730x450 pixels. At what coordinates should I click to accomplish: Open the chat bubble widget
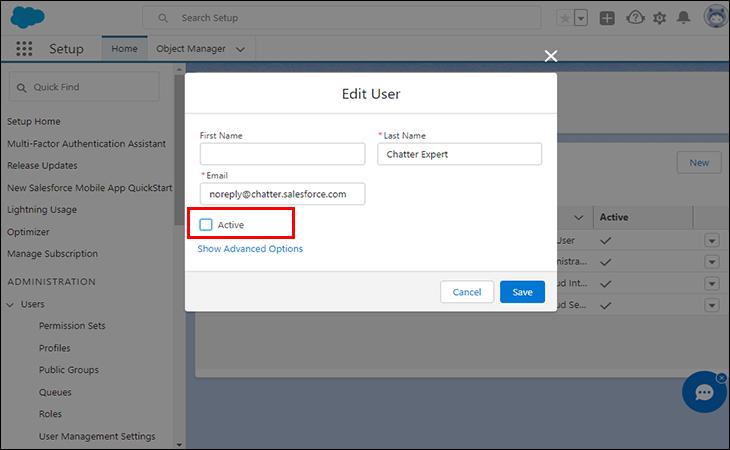coord(704,392)
